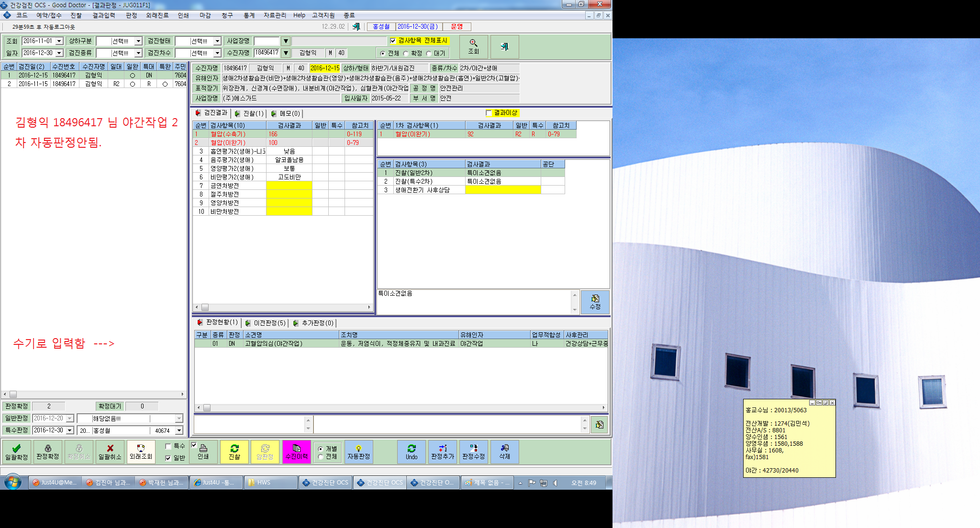Open the 특수판정 date dropdown
The height and width of the screenshot is (528, 980).
[70, 430]
